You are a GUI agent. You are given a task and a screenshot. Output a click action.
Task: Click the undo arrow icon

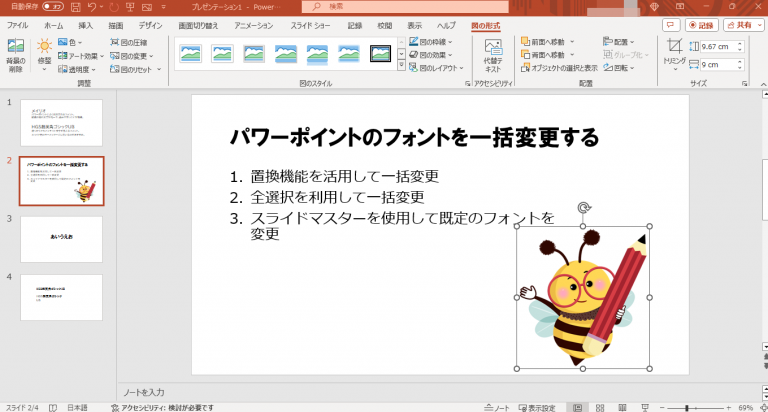pos(92,7)
